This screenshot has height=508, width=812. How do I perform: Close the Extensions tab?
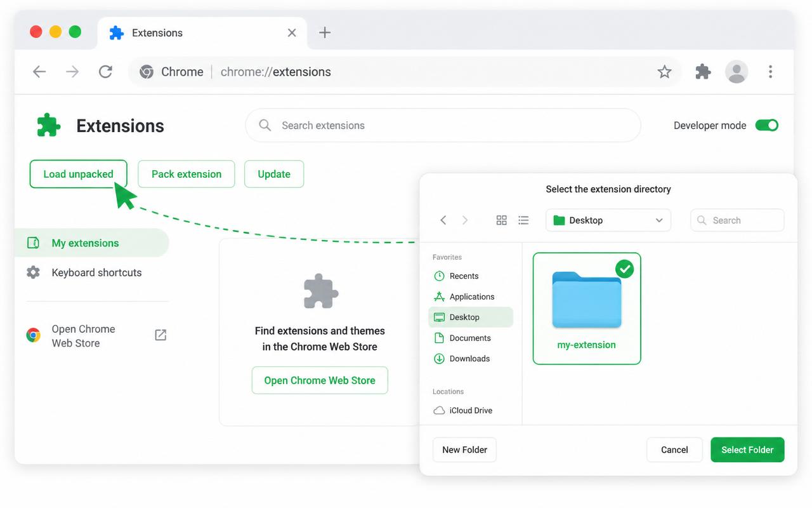coord(292,32)
